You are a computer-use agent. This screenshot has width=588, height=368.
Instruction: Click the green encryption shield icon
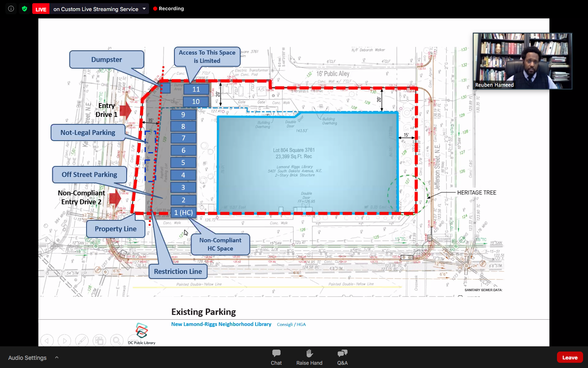24,9
